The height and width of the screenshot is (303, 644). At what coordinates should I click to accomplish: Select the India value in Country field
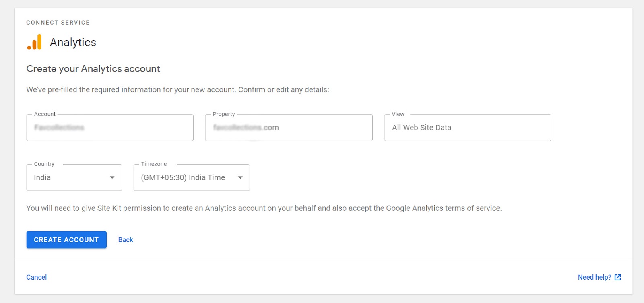(42, 177)
